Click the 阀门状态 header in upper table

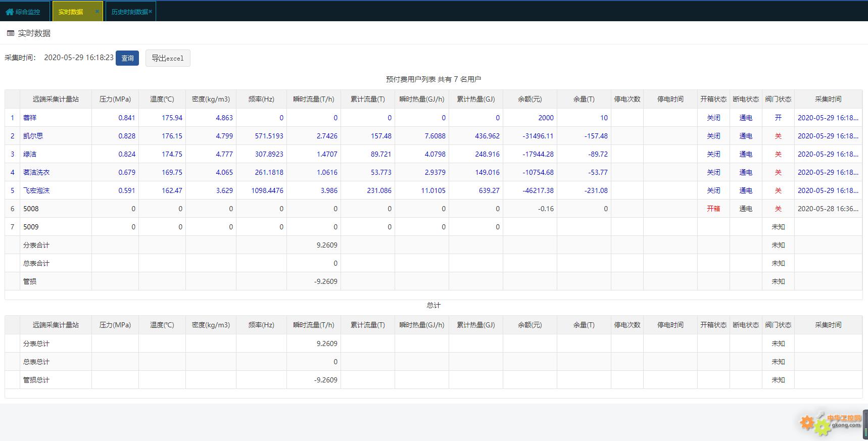(x=778, y=99)
